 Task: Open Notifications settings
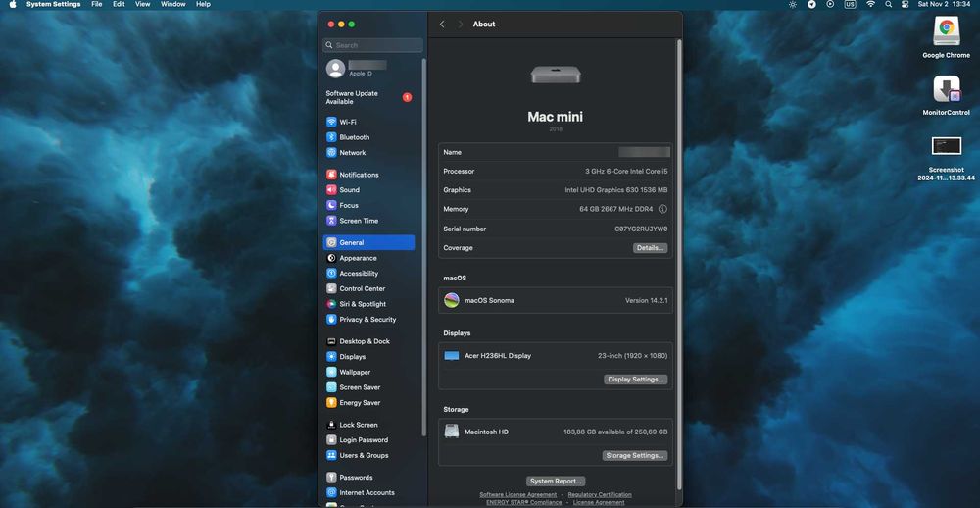click(368, 175)
